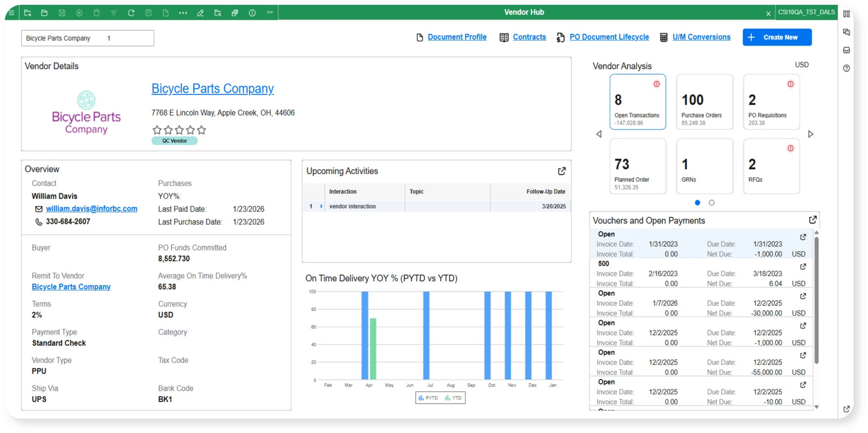Click the notes page toolbar icon
The height and width of the screenshot is (433, 868).
[x=148, y=12]
